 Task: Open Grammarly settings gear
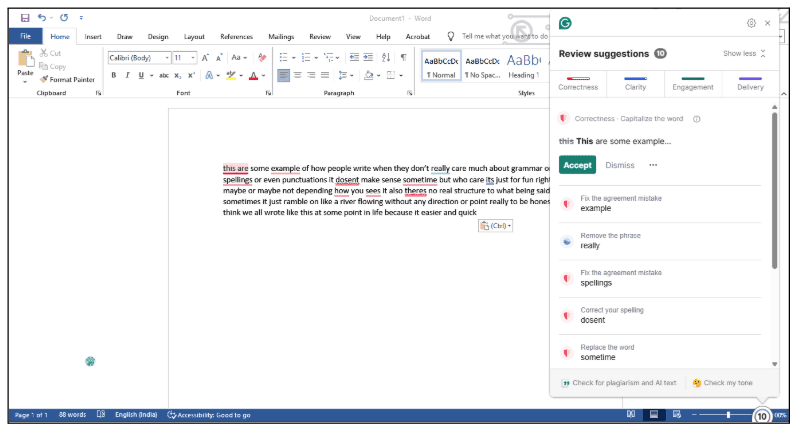751,23
